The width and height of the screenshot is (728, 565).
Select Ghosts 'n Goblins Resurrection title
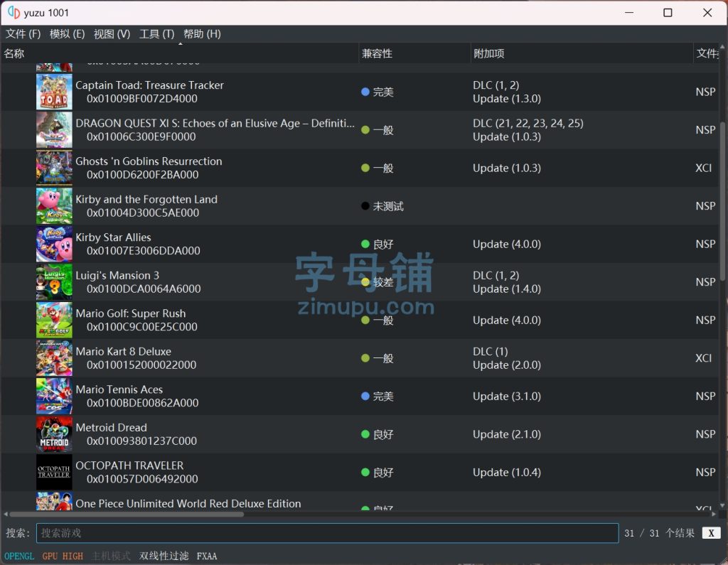click(x=149, y=161)
